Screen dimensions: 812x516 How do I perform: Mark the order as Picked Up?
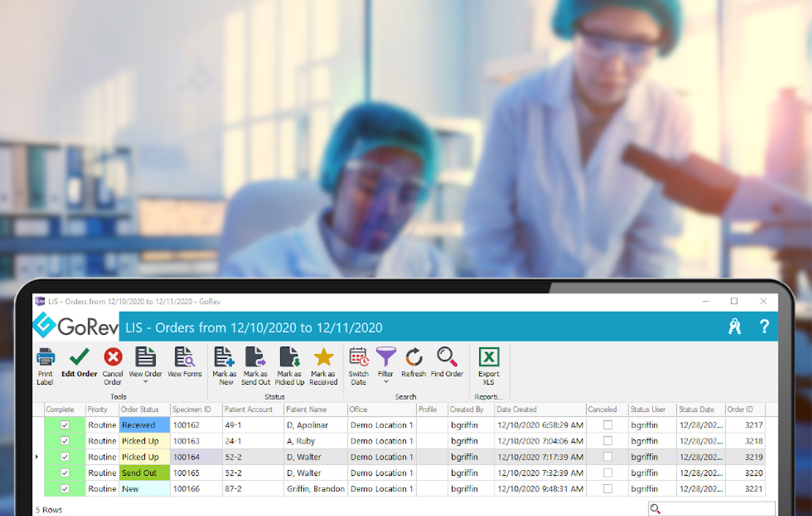289,358
